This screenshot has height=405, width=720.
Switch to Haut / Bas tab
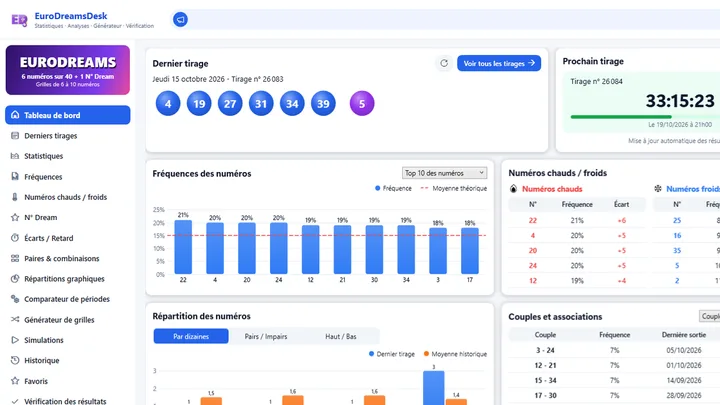pyautogui.click(x=341, y=336)
